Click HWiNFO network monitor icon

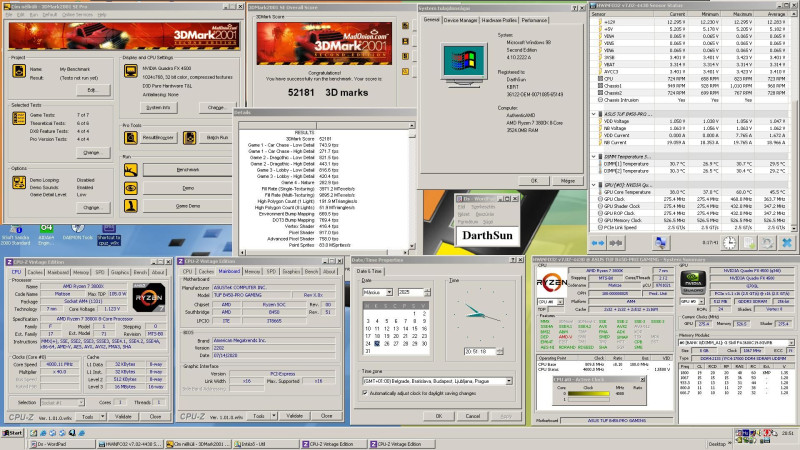[660, 243]
